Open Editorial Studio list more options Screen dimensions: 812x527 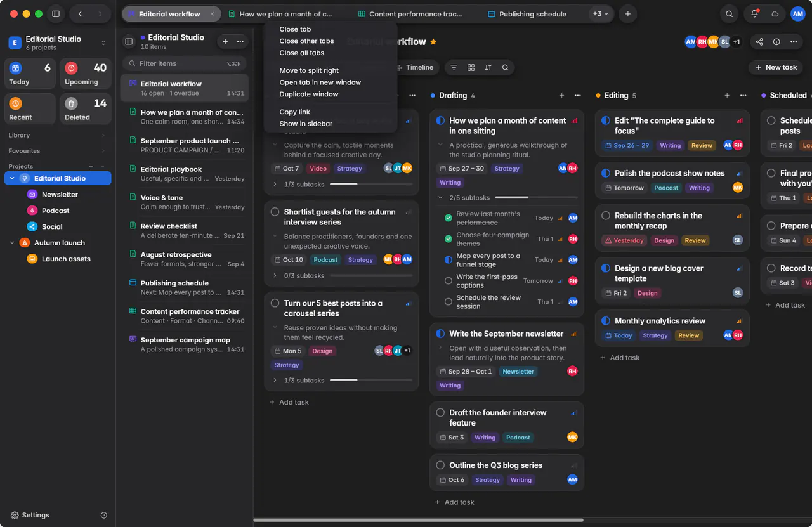point(240,41)
